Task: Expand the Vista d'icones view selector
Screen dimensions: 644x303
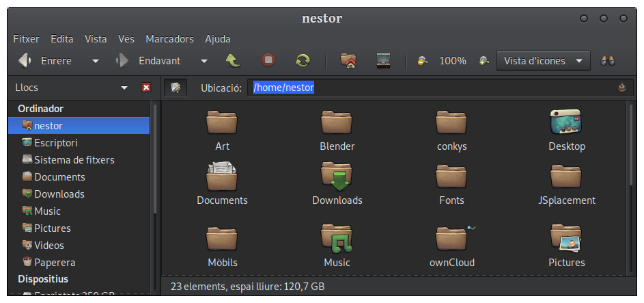Action: (x=543, y=61)
